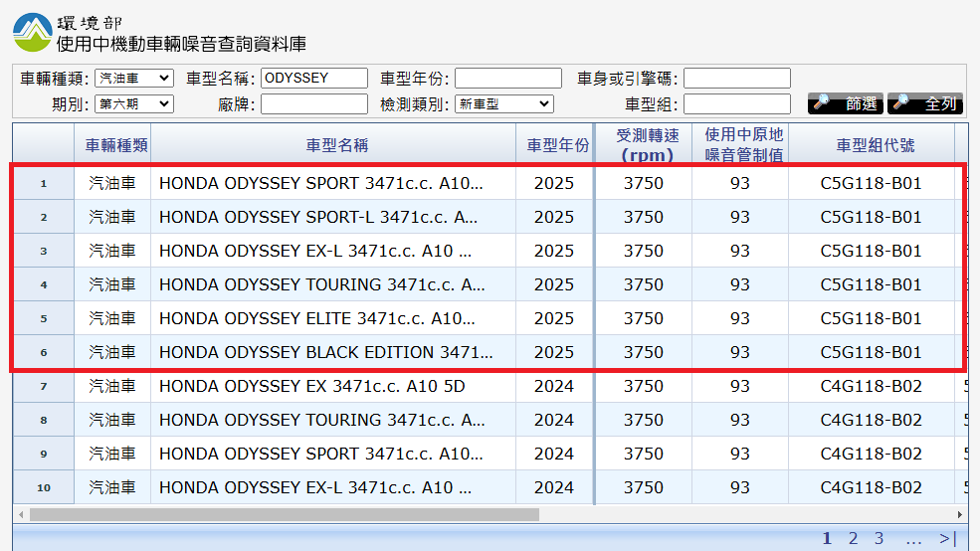Click the scrollbar left arrow
Image resolution: width=980 pixels, height=551 pixels.
21,514
